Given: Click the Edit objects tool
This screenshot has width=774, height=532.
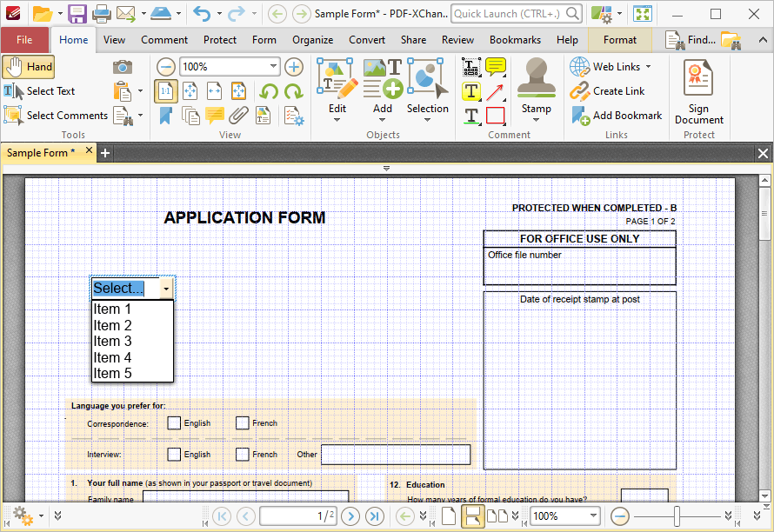Looking at the screenshot, I should (x=337, y=90).
